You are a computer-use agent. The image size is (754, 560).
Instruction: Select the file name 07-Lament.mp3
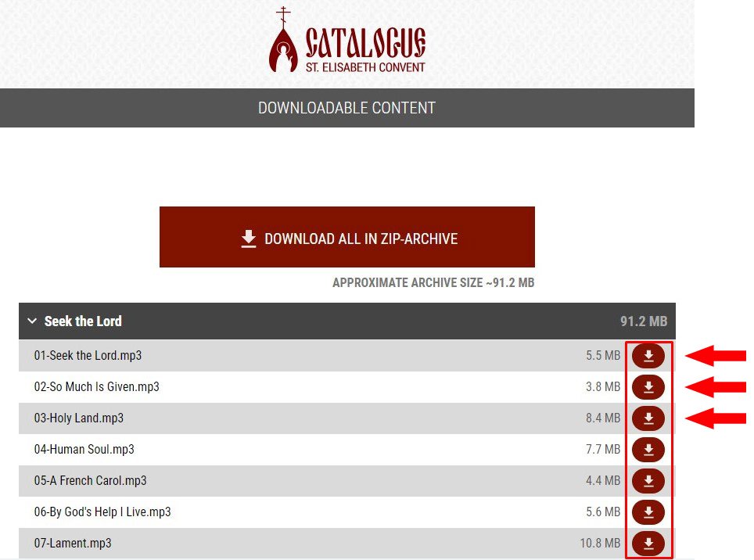[x=73, y=543]
